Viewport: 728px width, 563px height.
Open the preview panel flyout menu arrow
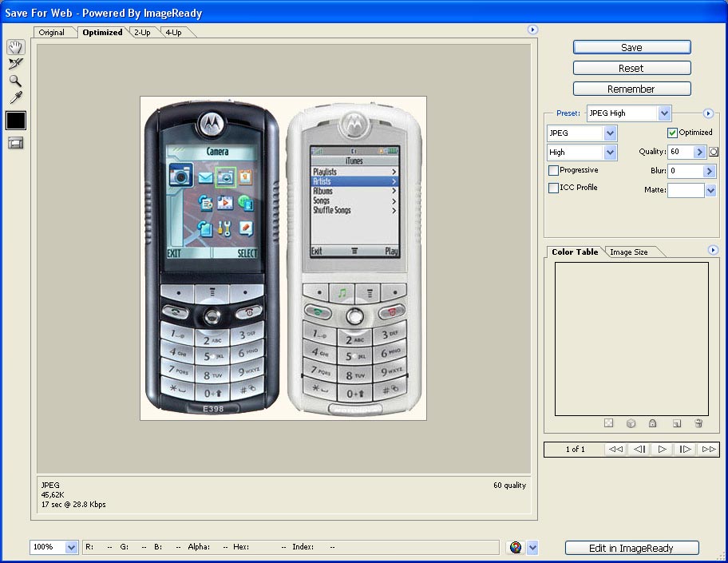[x=532, y=30]
